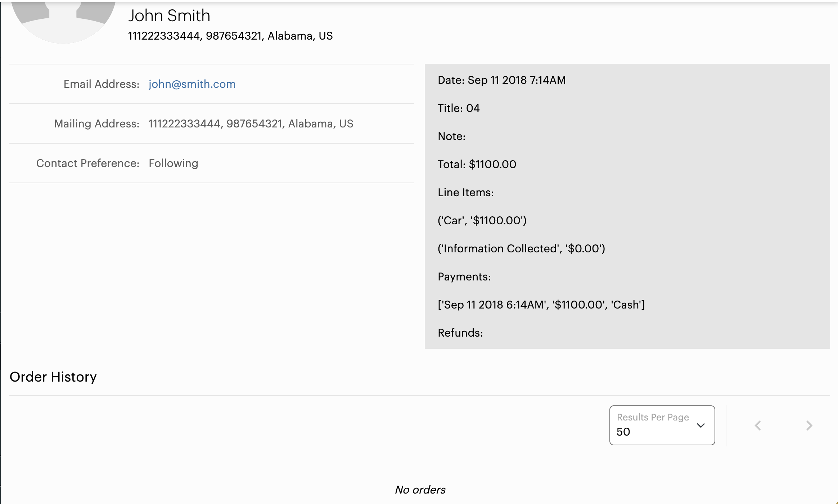Click the Contact Preference label
Image resolution: width=838 pixels, height=504 pixels.
click(x=88, y=163)
